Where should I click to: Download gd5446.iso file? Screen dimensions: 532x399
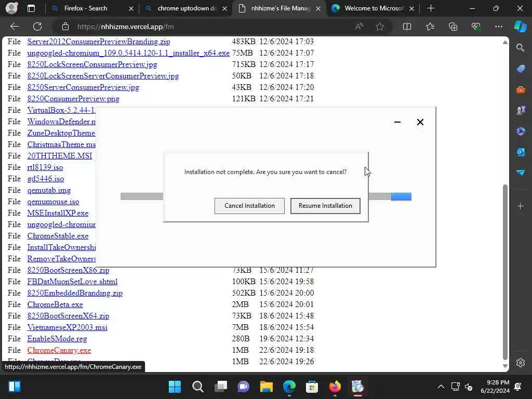click(46, 179)
